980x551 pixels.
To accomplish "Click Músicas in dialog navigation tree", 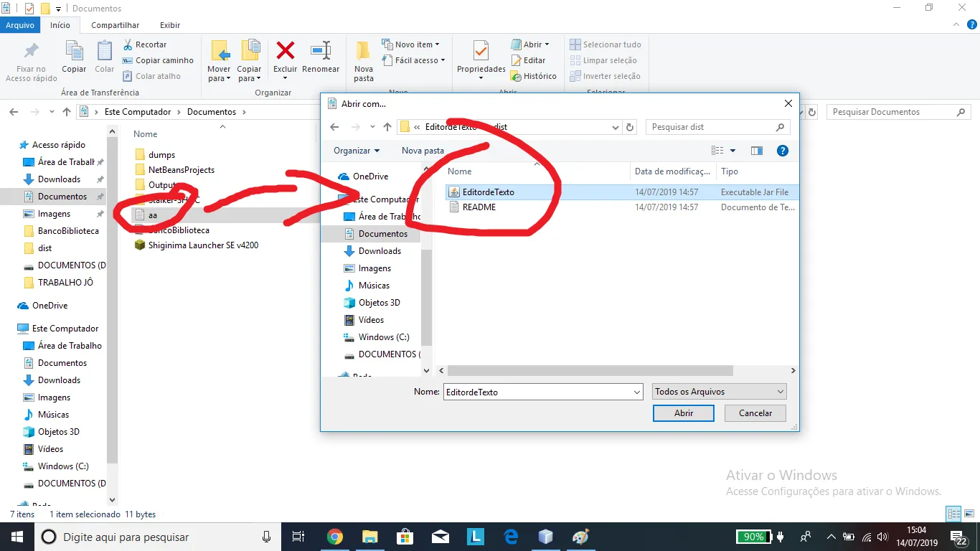I will pos(374,286).
